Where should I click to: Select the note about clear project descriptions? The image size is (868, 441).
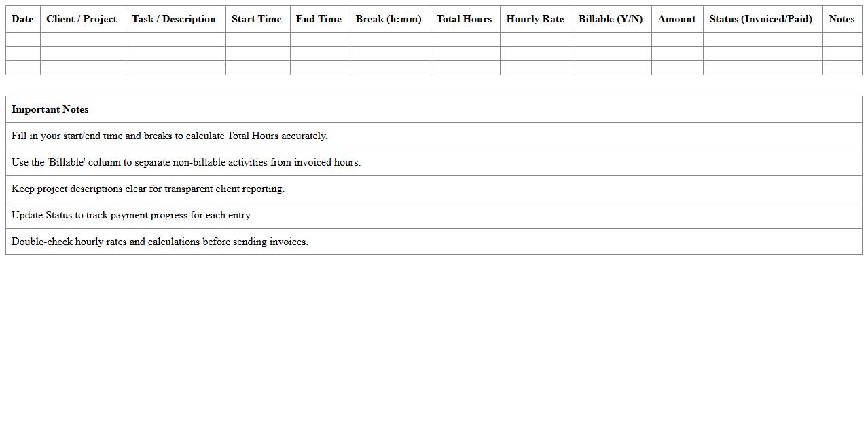(148, 189)
